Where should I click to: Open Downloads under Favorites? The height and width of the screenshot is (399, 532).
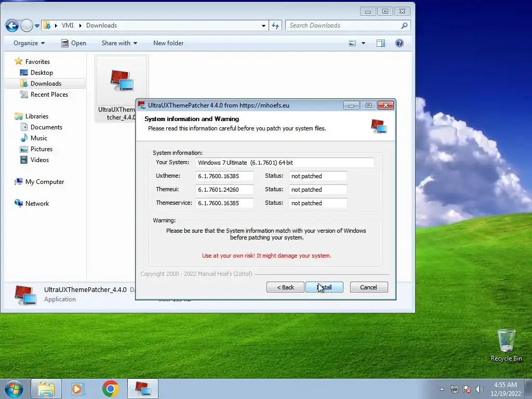pyautogui.click(x=46, y=84)
